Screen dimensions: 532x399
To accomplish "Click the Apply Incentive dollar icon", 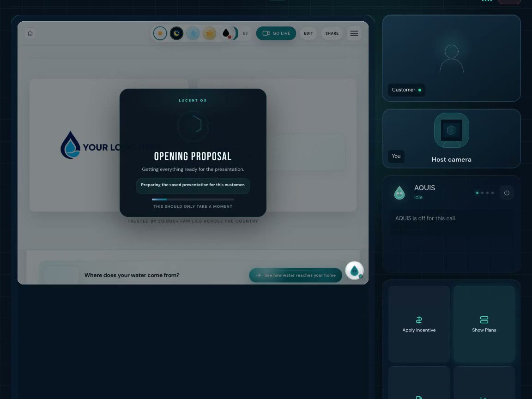I will (x=419, y=320).
